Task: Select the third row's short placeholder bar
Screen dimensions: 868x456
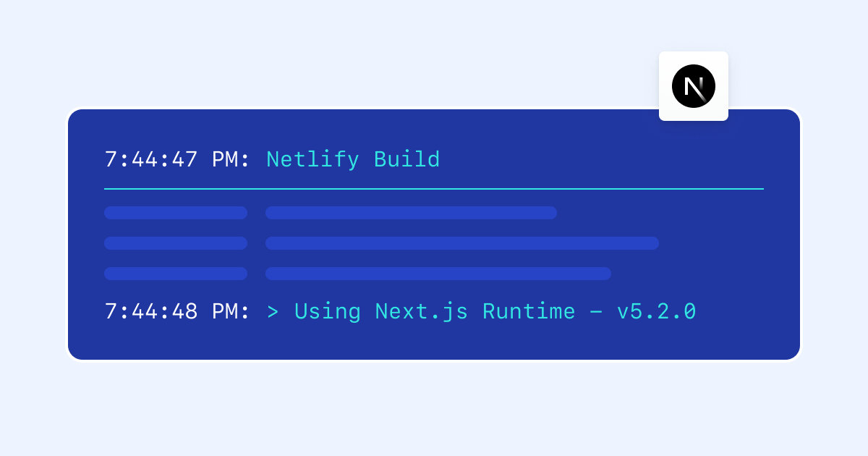Action: [x=176, y=274]
